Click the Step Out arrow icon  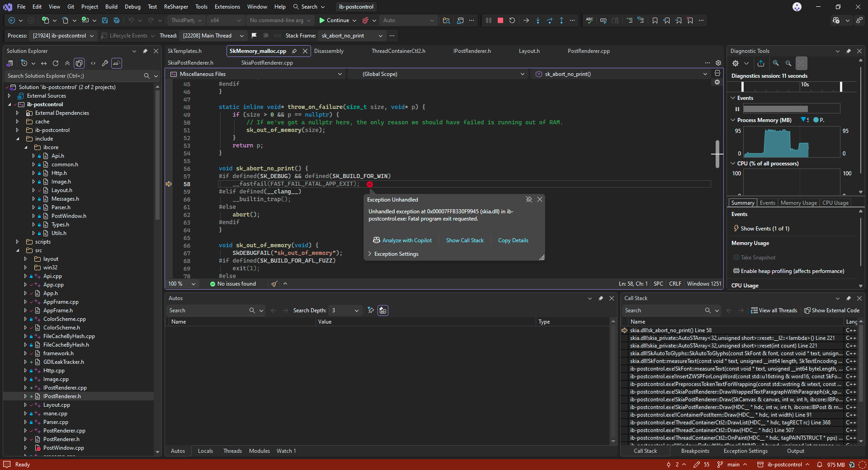[x=561, y=20]
